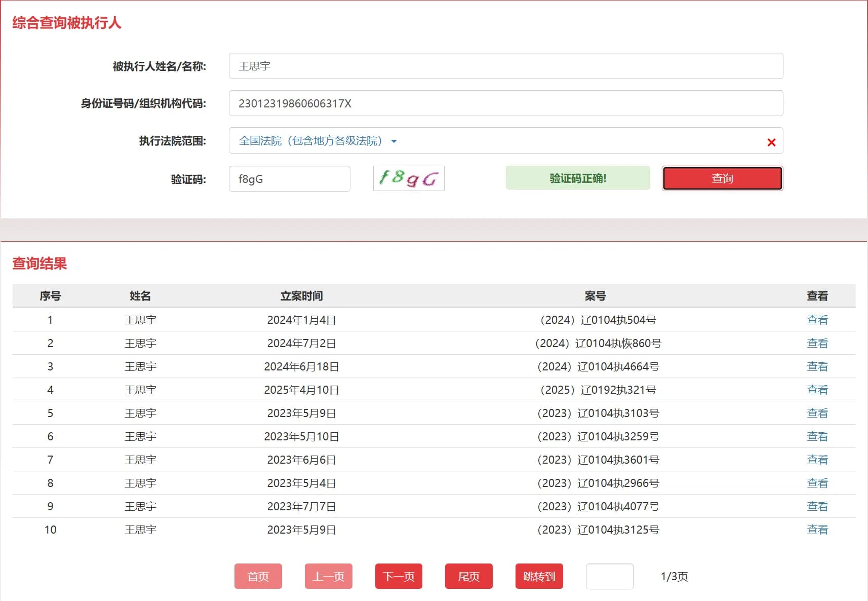The height and width of the screenshot is (601, 868).
Task: View the last row case 辽0104执3125号
Action: click(x=817, y=530)
